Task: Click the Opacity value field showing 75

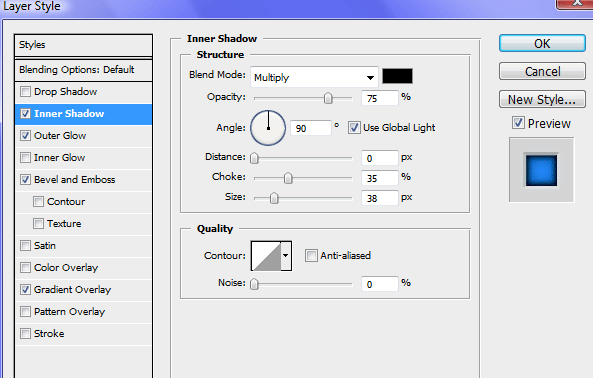Action: pyautogui.click(x=380, y=98)
